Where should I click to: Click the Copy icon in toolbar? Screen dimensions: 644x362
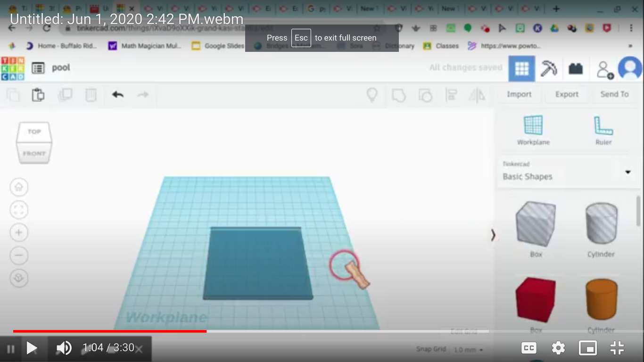[x=13, y=95]
